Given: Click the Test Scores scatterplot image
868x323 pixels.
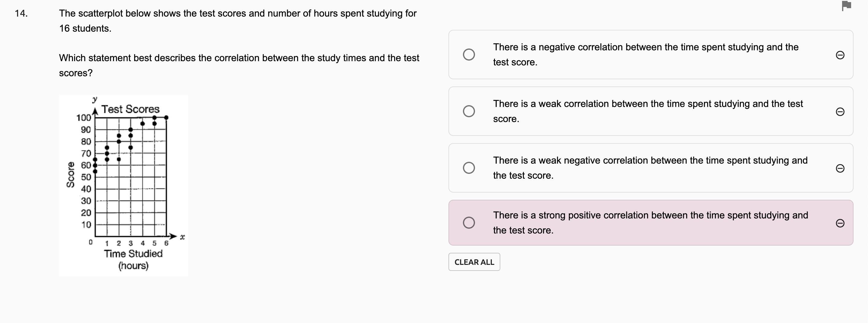Looking at the screenshot, I should pyautogui.click(x=123, y=185).
